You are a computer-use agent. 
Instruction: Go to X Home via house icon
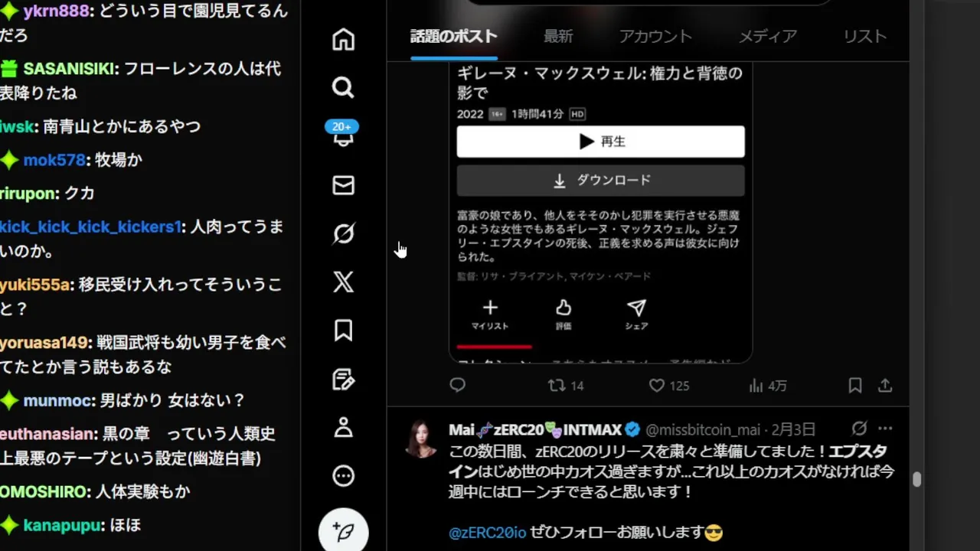(343, 39)
